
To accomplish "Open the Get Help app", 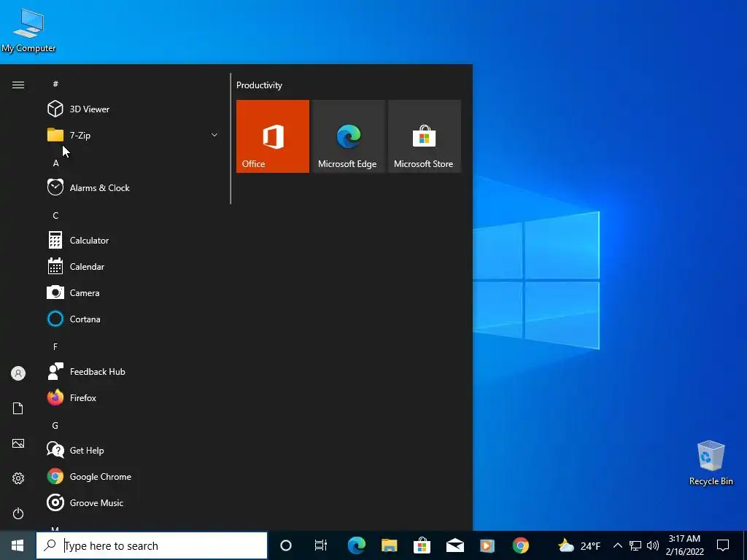I will coord(133,450).
